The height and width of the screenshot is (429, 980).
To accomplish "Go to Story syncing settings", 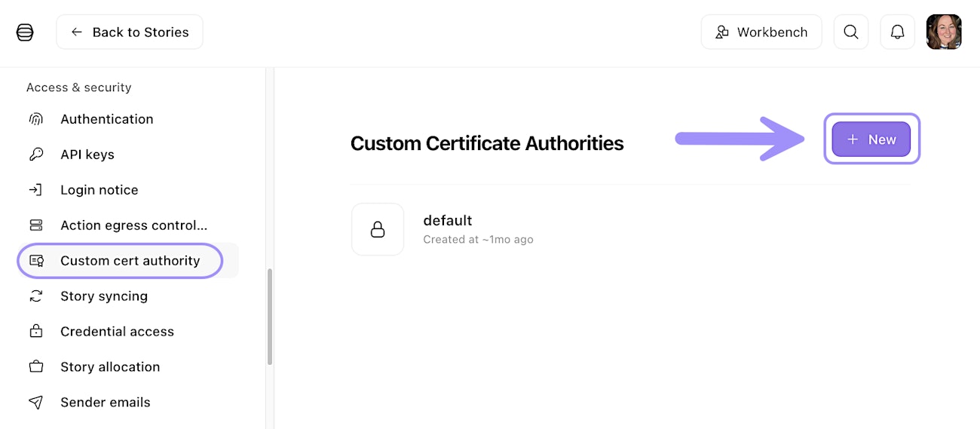I will (x=104, y=296).
